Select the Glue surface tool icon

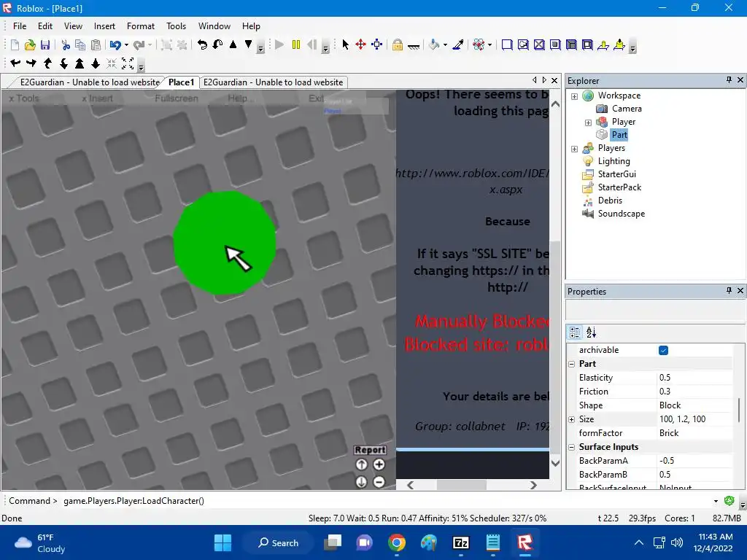click(523, 44)
